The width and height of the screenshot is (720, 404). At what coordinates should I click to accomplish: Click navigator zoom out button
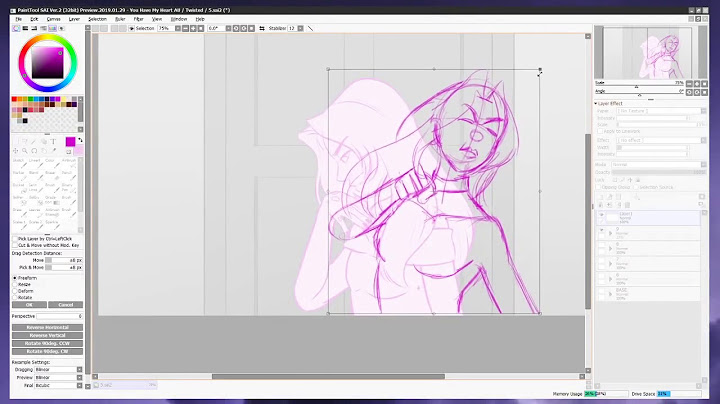click(x=689, y=84)
